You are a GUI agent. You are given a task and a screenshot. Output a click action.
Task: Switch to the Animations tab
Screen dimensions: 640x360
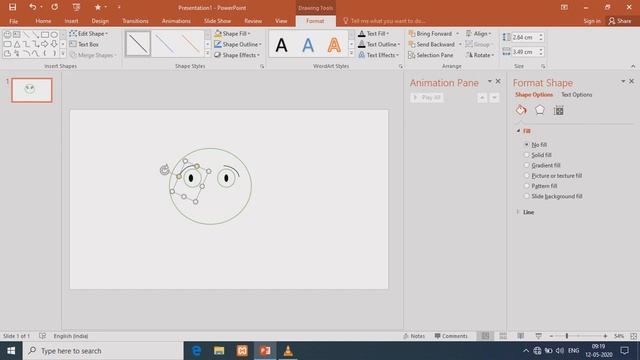(x=176, y=21)
